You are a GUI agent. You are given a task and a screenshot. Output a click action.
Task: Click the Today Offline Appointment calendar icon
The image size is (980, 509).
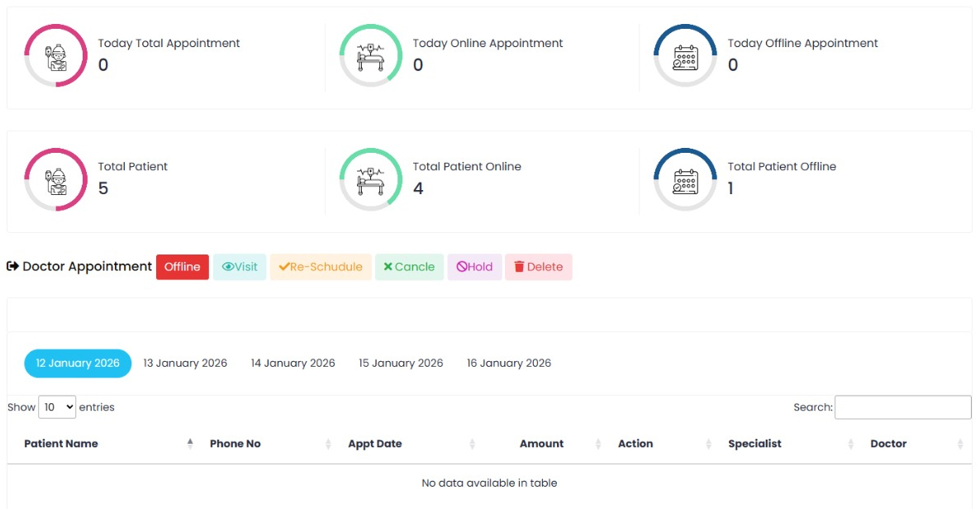[685, 56]
